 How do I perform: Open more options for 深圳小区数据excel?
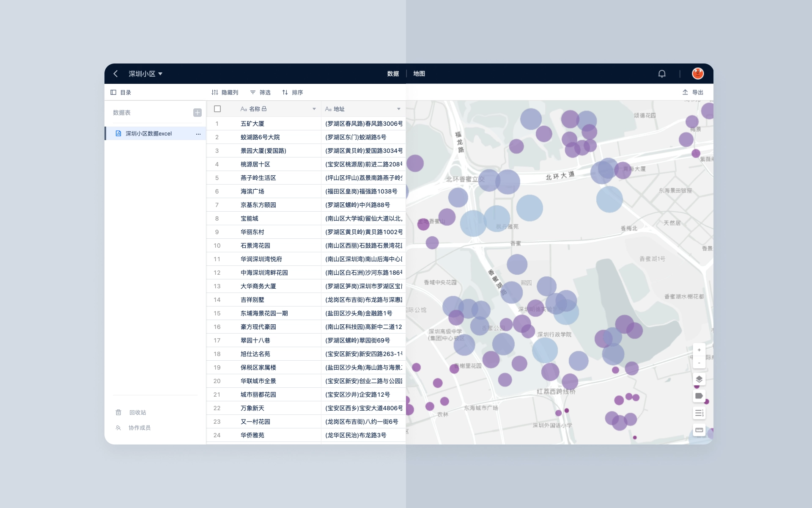198,134
